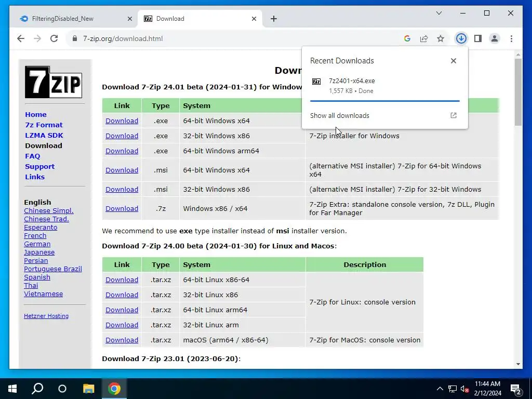Click Show all downloads
Screen dimensions: 532x399
point(340,116)
